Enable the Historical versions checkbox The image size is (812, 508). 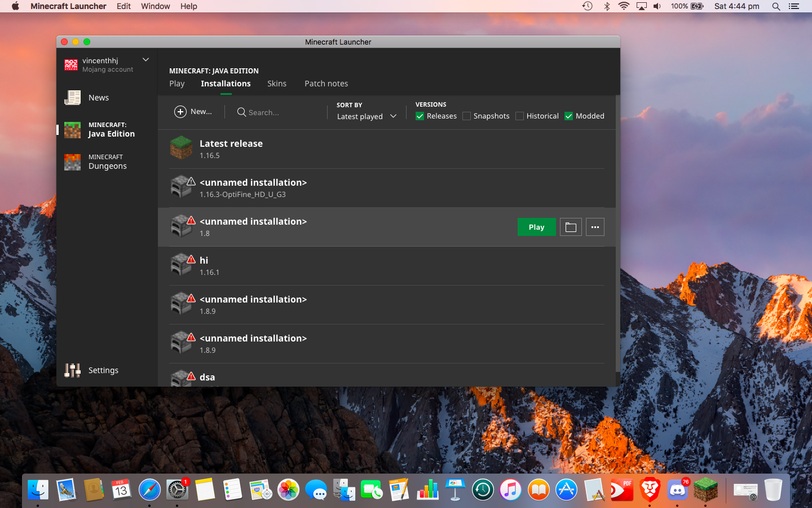click(519, 116)
